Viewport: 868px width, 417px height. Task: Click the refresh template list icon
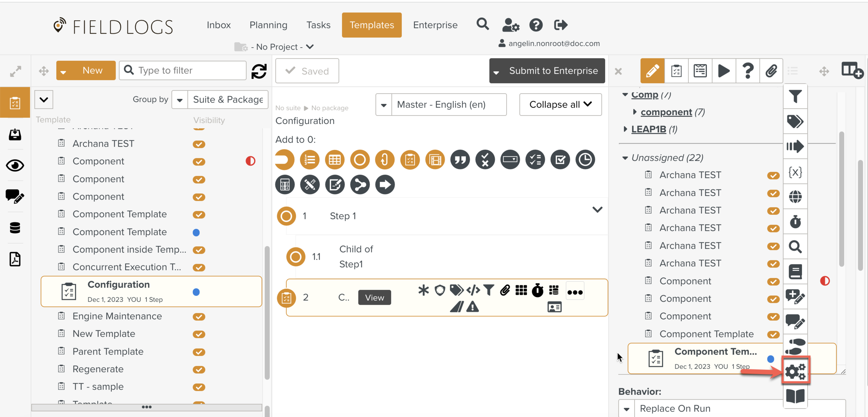[x=259, y=71]
